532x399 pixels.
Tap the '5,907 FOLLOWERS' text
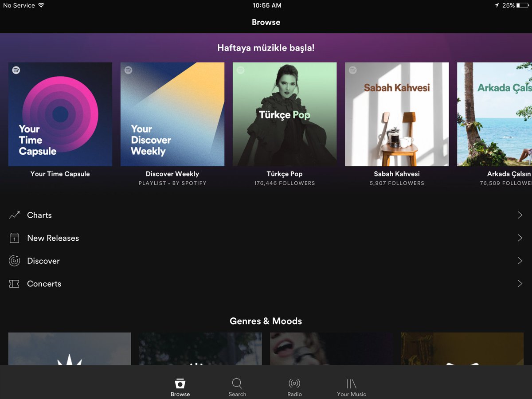click(397, 183)
